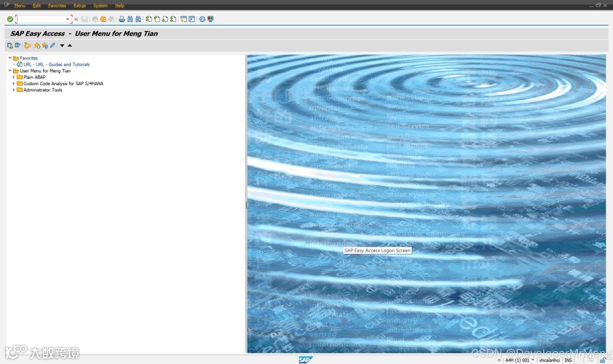613x364 pixels.
Task: Open the command field history dropdown arrow
Action: [x=67, y=19]
